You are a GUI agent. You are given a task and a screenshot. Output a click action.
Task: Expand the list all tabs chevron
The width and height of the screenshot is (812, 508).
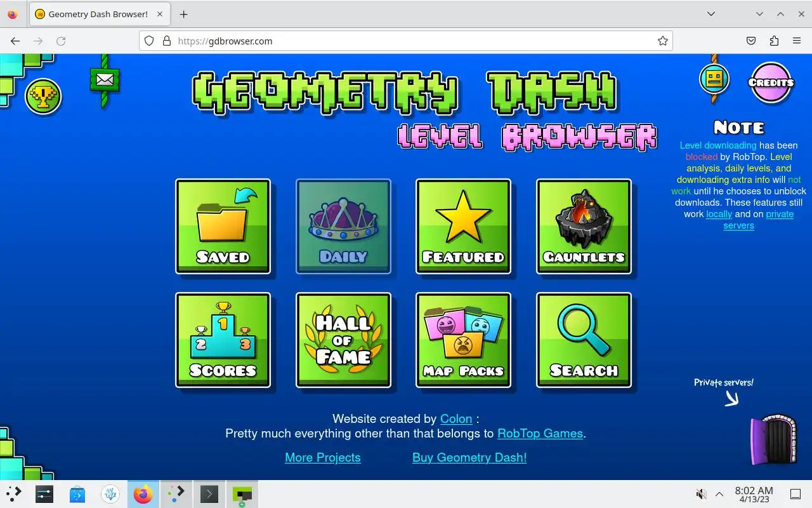pyautogui.click(x=711, y=14)
